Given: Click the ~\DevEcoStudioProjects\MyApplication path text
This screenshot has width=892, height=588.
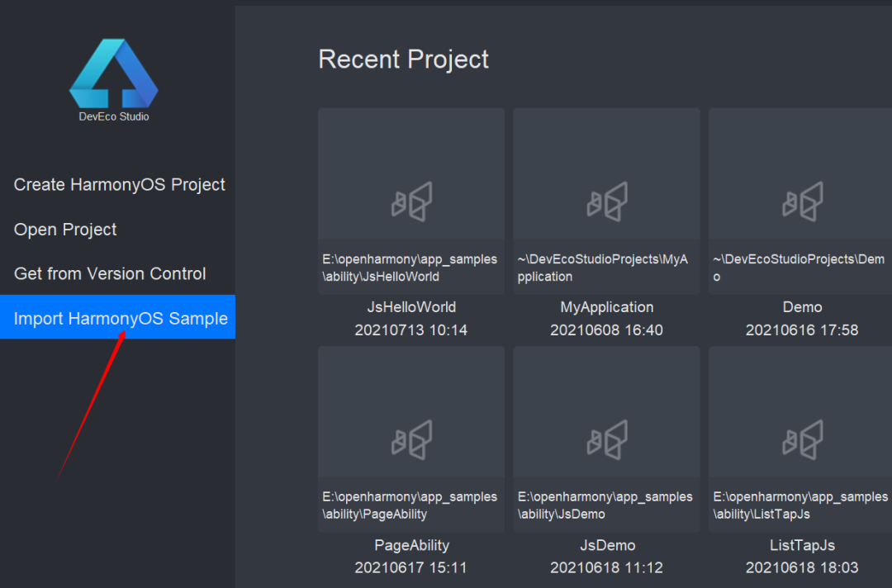Looking at the screenshot, I should click(x=603, y=268).
